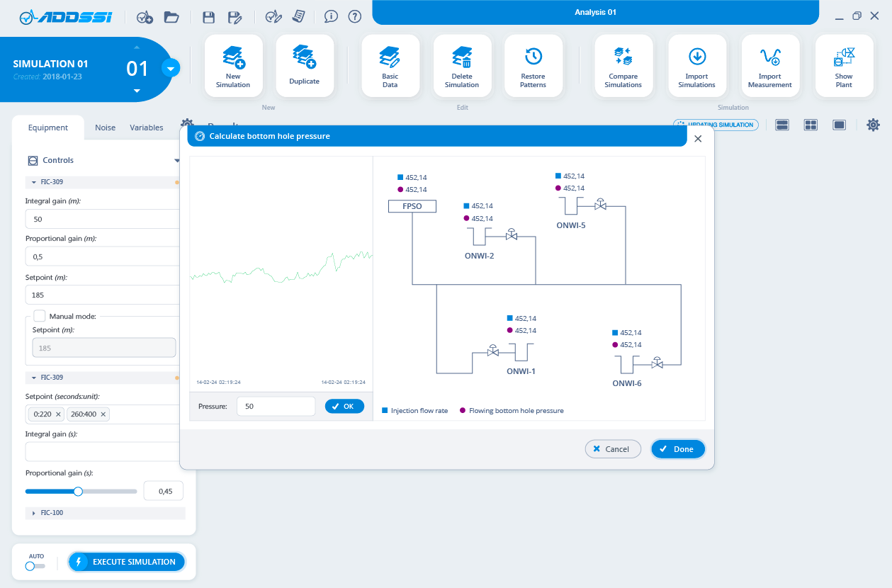Switch to the Variables tab
Viewport: 892px width, 588px height.
click(147, 128)
